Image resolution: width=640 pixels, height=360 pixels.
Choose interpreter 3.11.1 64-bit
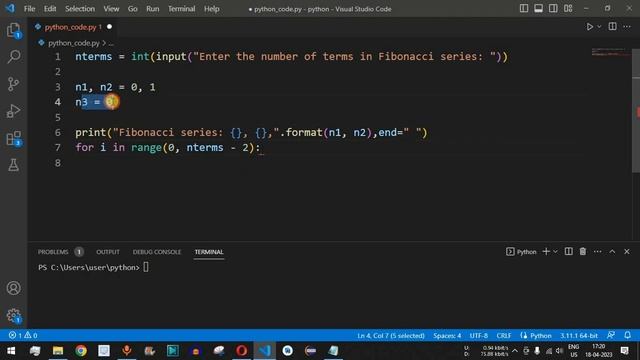point(578,336)
